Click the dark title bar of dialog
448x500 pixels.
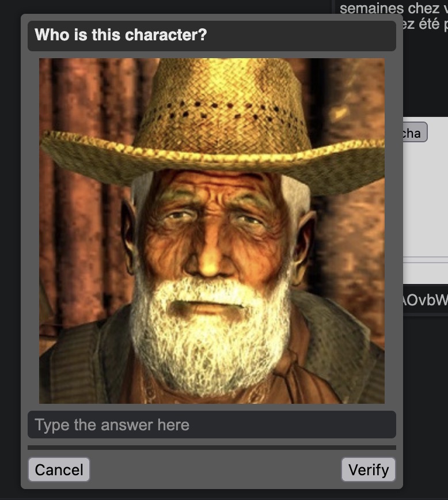[212, 36]
